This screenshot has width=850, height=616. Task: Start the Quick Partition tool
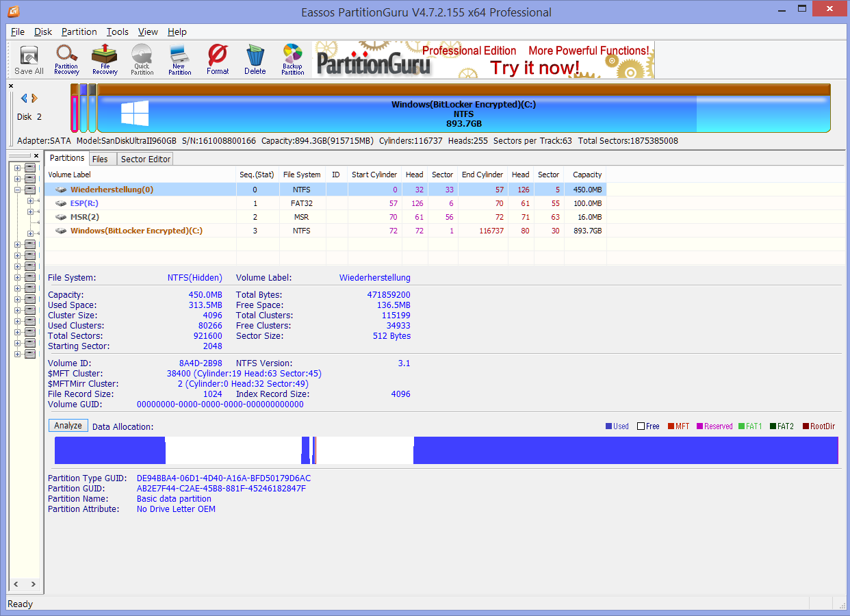142,60
